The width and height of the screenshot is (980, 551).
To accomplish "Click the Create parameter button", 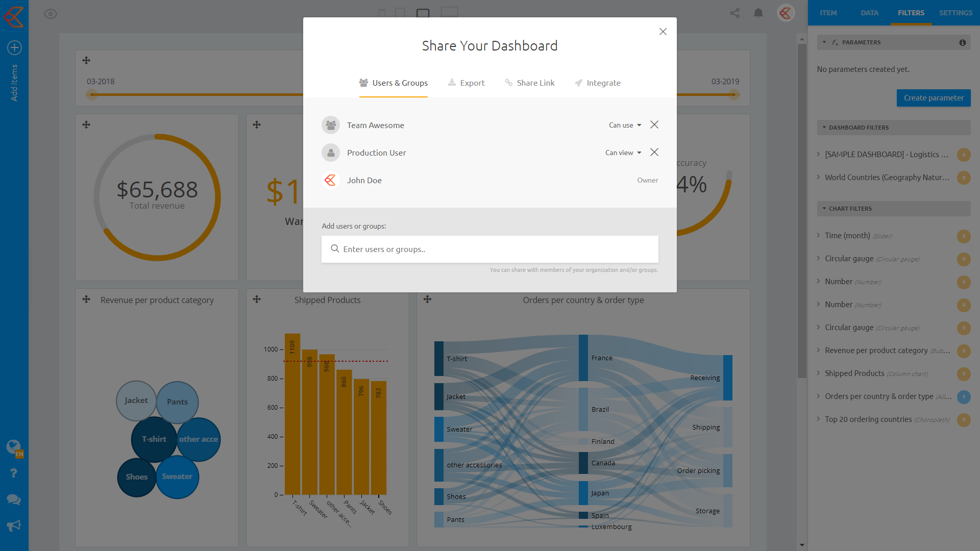I will click(x=933, y=98).
